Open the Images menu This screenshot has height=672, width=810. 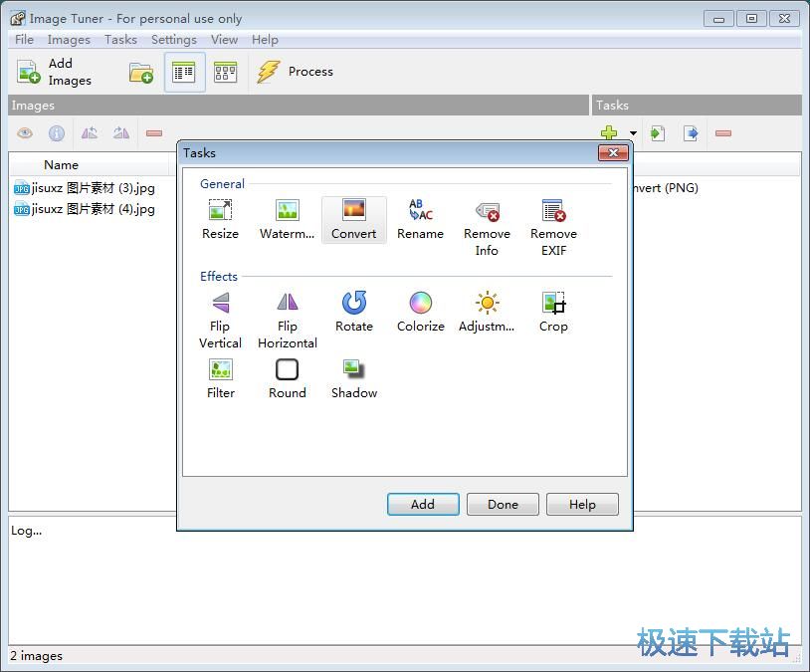(x=69, y=39)
